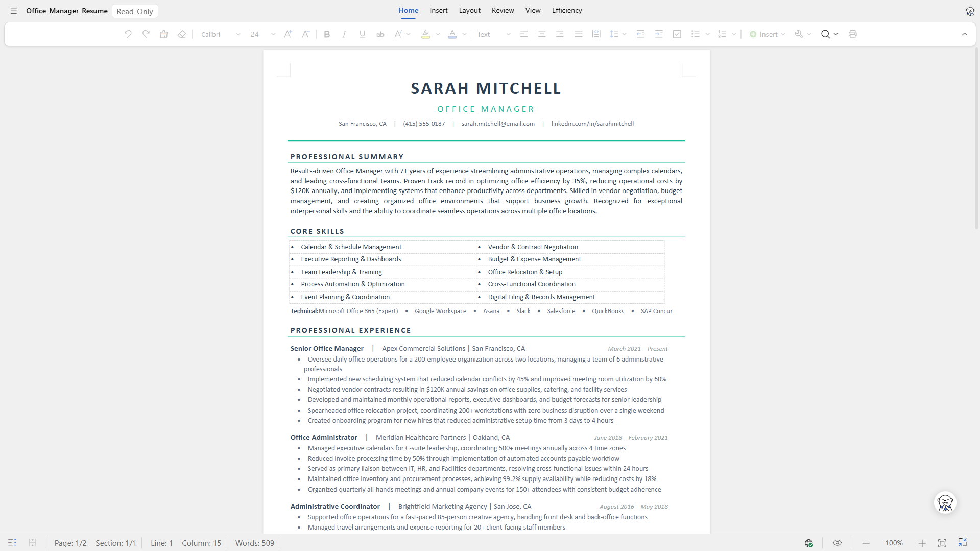
Task: Insert a checkbox with toolbar icon
Action: (677, 34)
